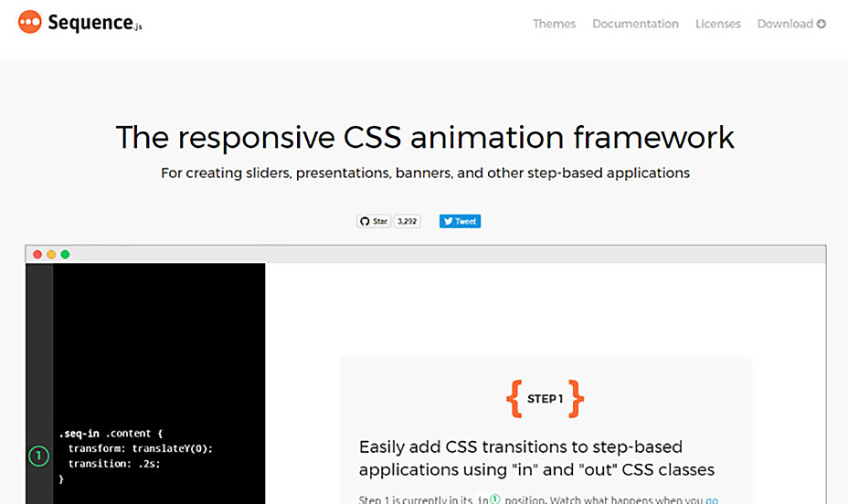Open the Download menu item

791,24
